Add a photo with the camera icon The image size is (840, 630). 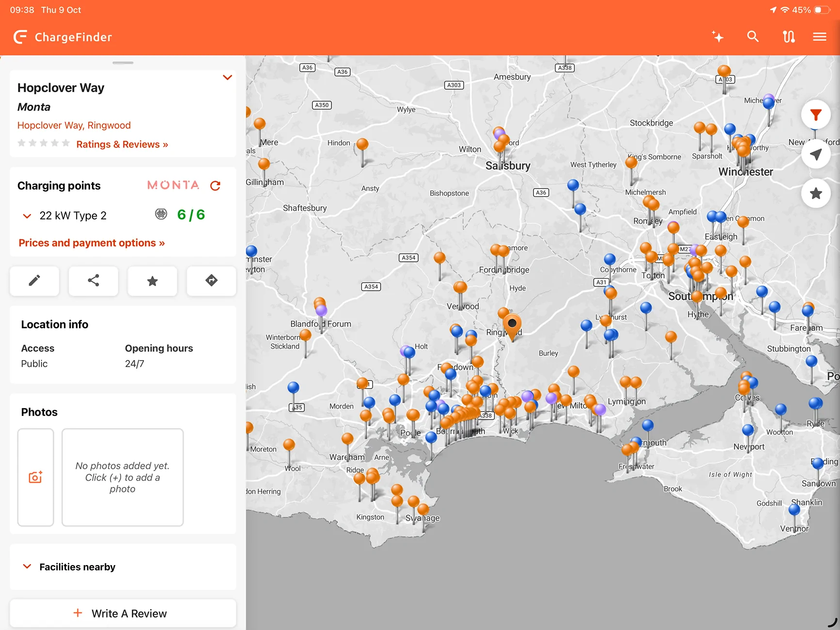35,477
